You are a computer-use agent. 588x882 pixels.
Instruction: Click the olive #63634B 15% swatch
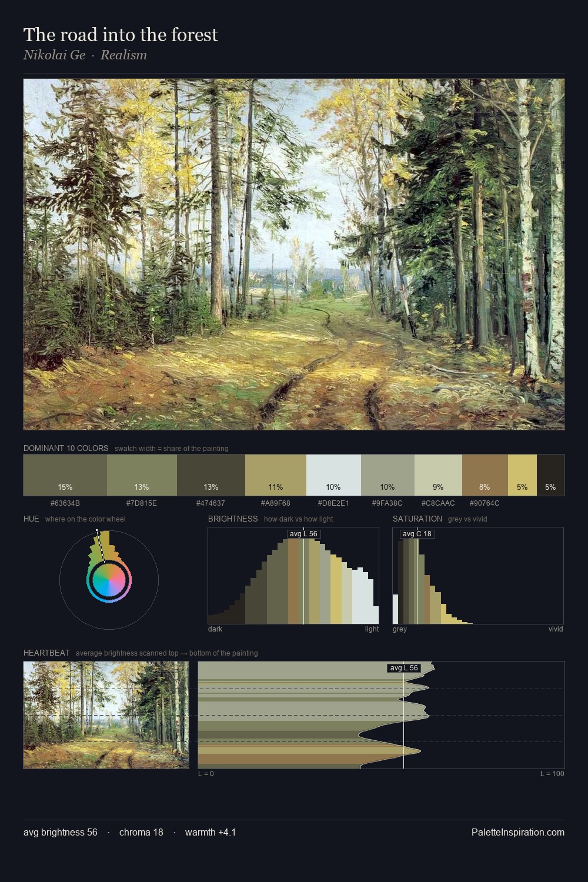coord(65,475)
